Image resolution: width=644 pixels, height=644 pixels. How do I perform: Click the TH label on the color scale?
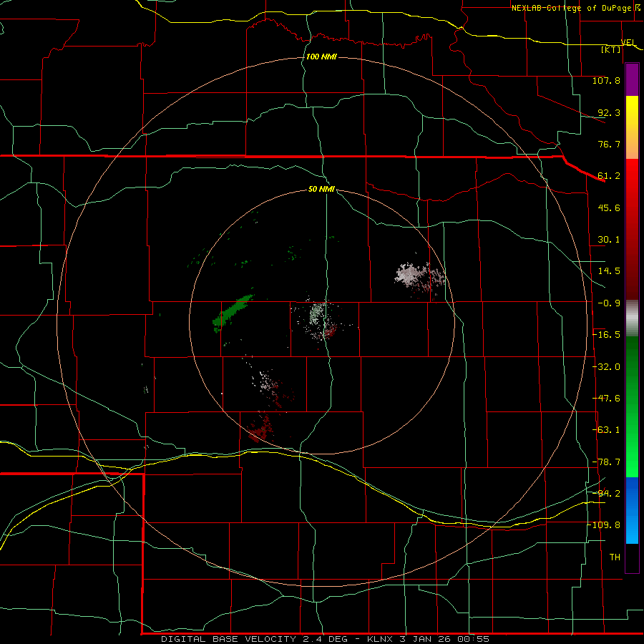[615, 557]
